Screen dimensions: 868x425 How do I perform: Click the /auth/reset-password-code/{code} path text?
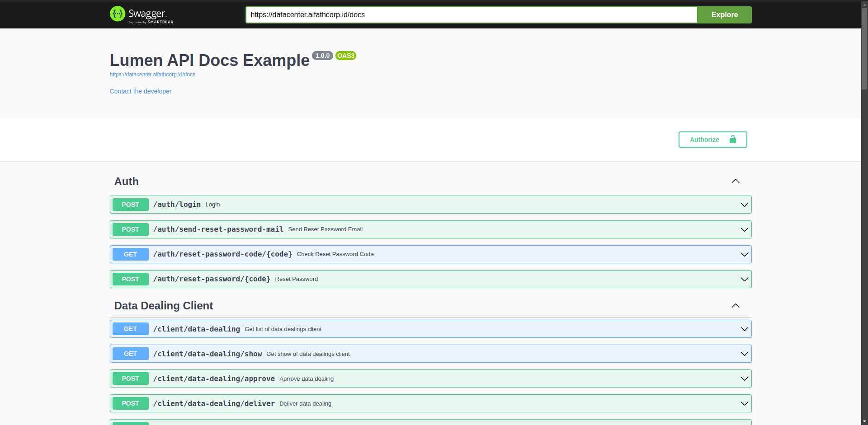(x=222, y=254)
